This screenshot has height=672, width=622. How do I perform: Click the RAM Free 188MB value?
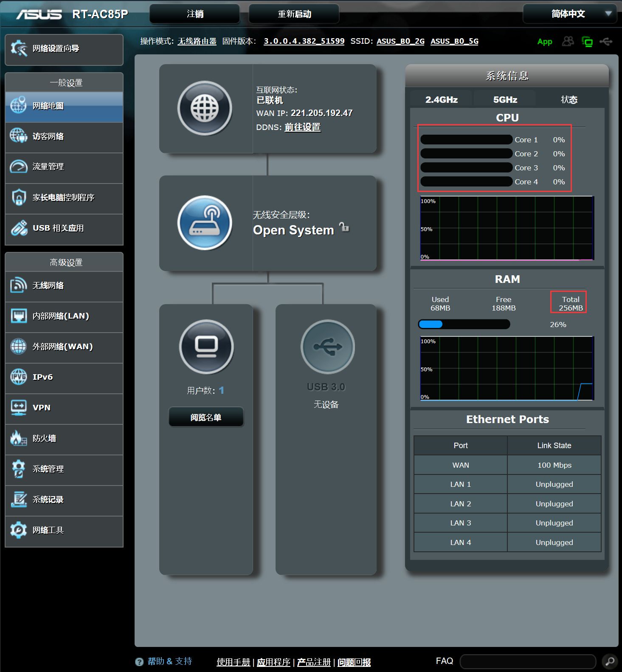click(504, 308)
